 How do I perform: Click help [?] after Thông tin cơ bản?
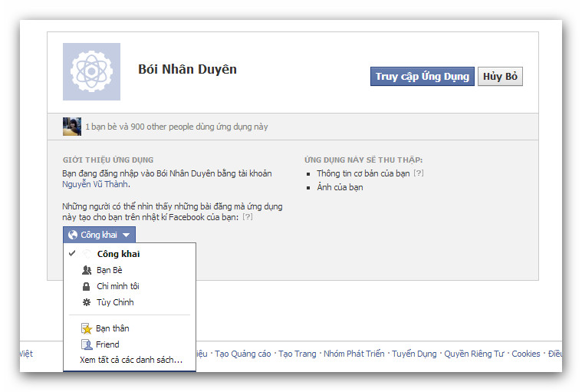[x=419, y=173]
